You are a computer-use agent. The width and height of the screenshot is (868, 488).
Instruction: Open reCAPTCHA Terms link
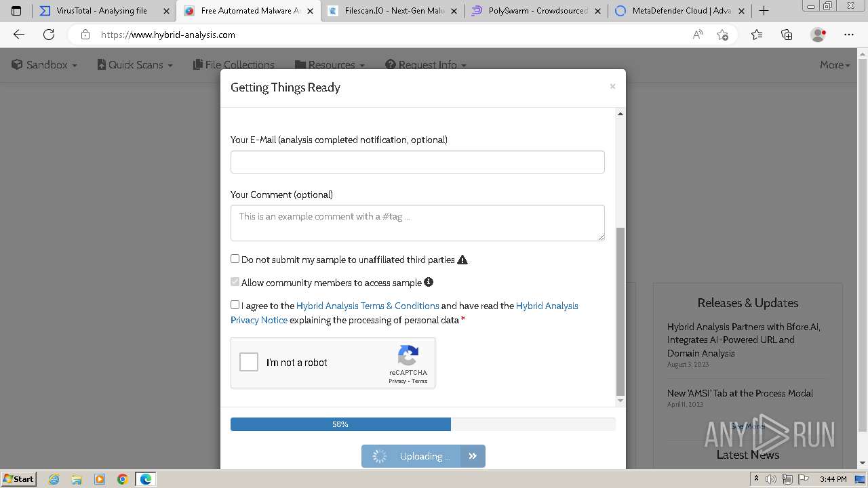420,381
